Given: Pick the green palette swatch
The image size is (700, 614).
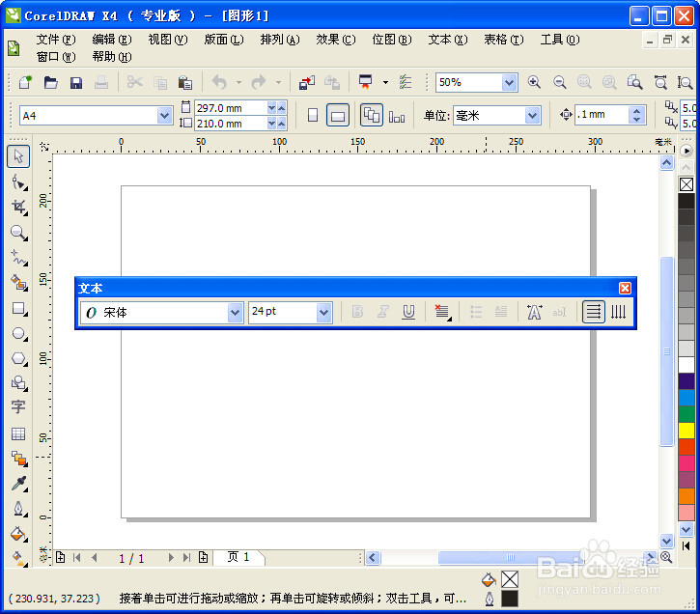Looking at the screenshot, I should tap(686, 414).
